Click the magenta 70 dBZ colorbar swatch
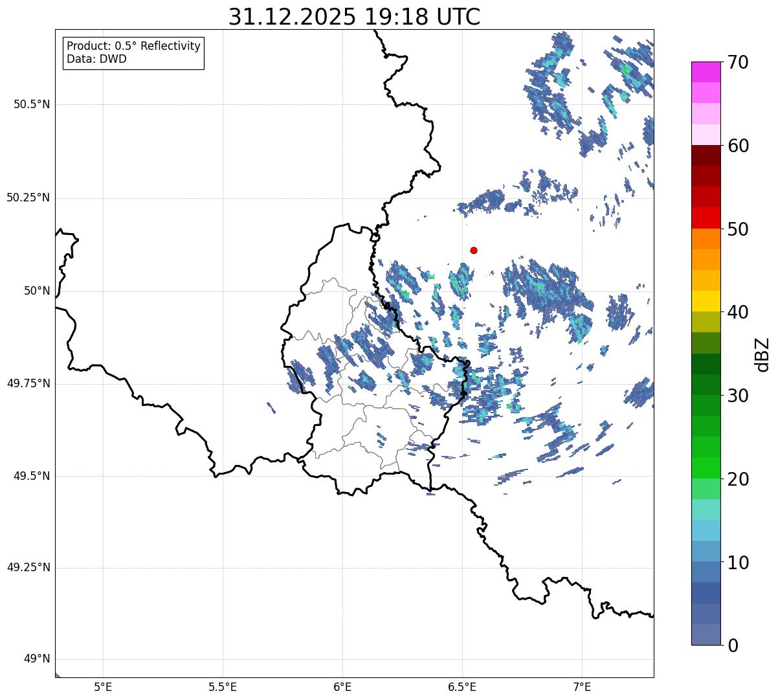 (x=706, y=72)
